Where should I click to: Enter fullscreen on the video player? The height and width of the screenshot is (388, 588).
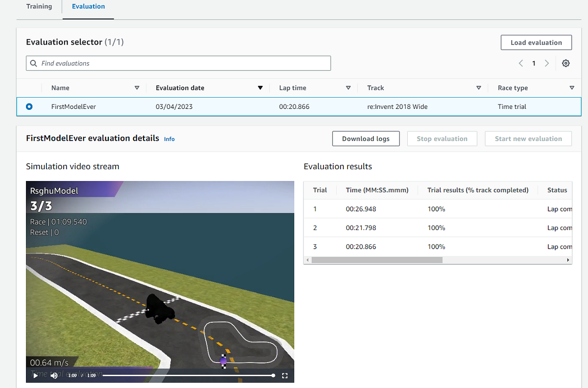click(x=285, y=375)
